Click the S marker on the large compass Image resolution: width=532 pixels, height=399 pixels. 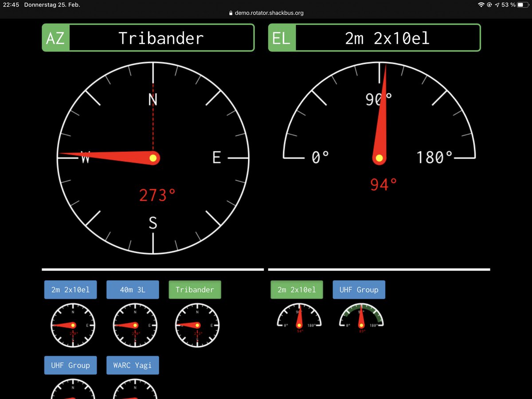153,223
